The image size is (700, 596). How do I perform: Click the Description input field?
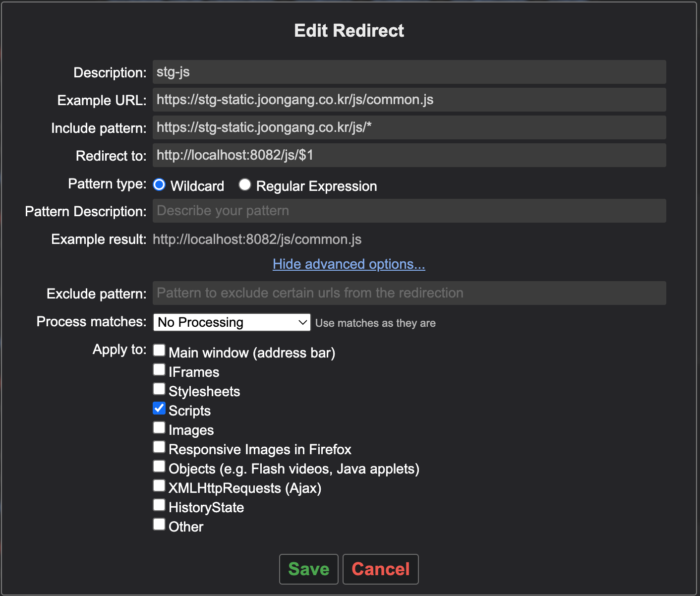[408, 72]
